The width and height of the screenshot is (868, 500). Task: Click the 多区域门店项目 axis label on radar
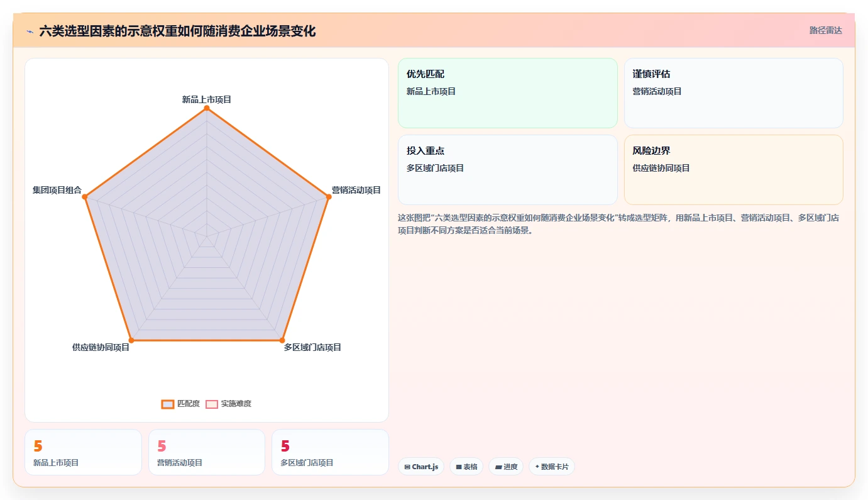pos(312,347)
